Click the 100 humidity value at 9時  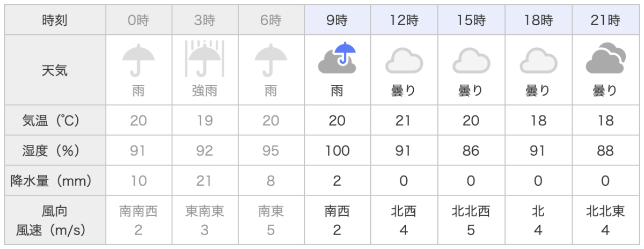pos(337,151)
